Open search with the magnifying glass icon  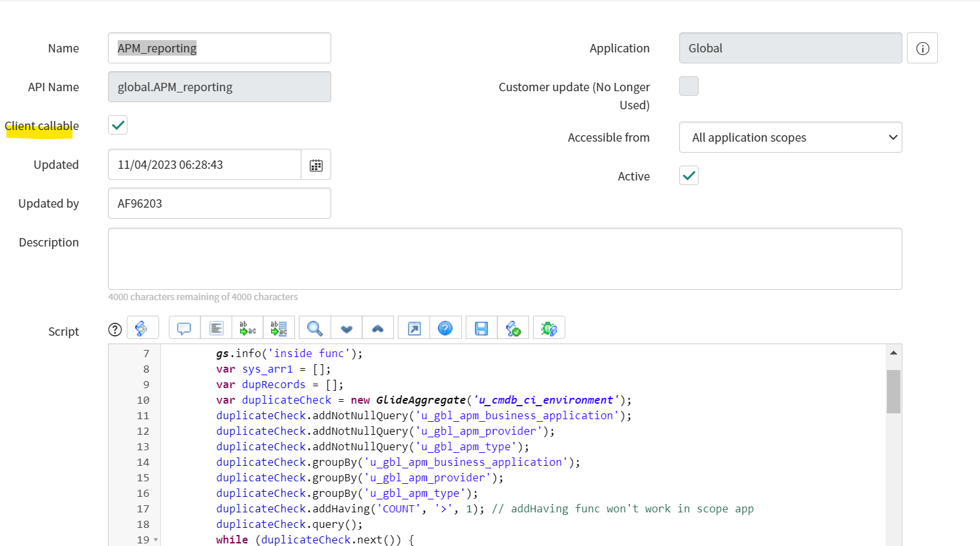coord(314,328)
